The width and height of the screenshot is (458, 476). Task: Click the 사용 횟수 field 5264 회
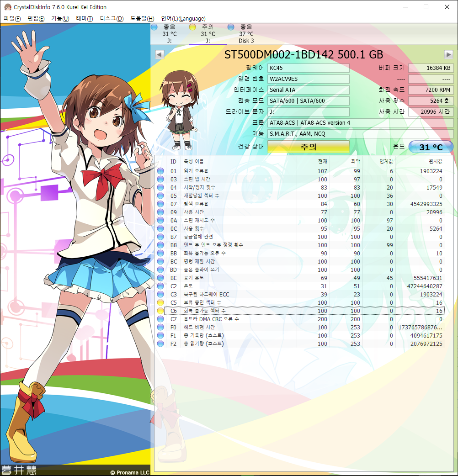coord(431,101)
